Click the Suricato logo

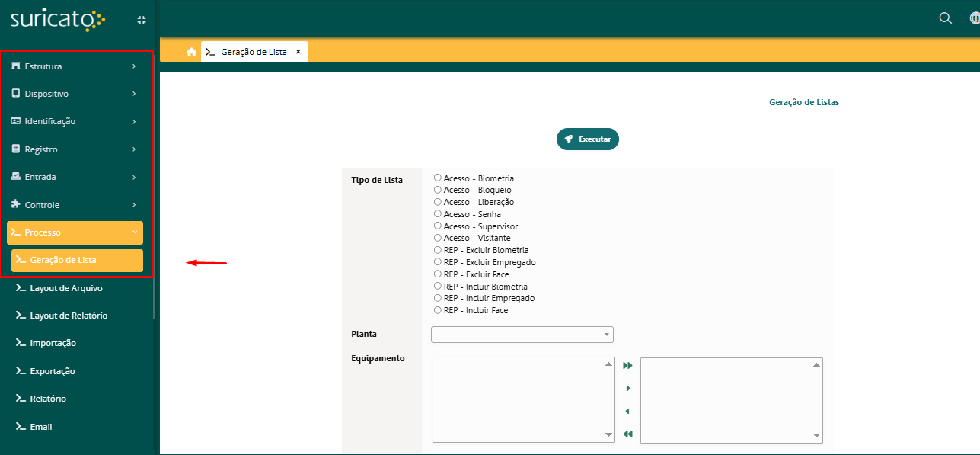(x=58, y=18)
